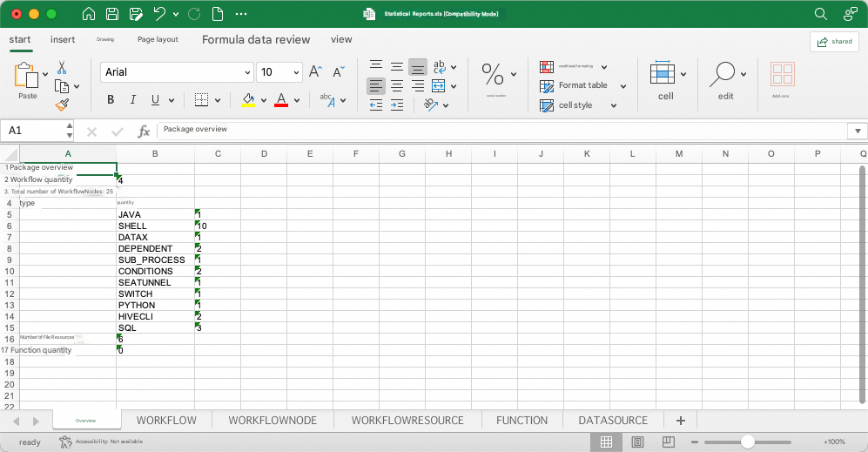This screenshot has width=868, height=452.
Task: Open the edit group dropdown
Action: click(744, 74)
